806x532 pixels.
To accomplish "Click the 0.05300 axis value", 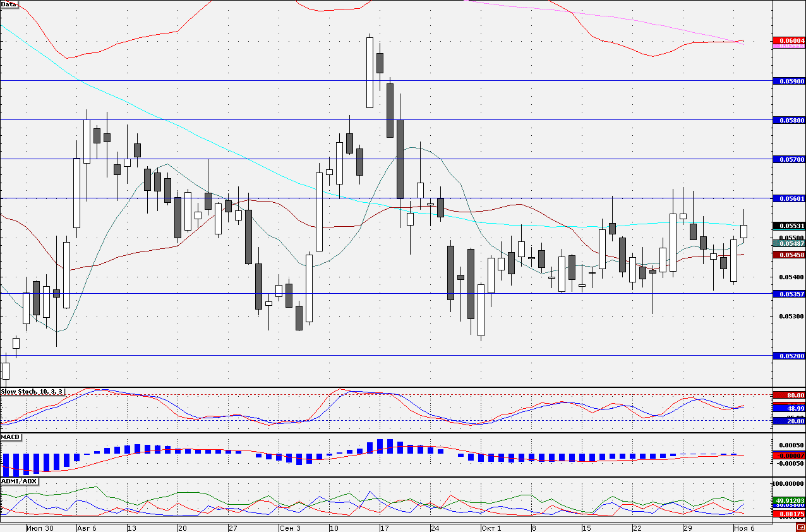I will pyautogui.click(x=790, y=316).
